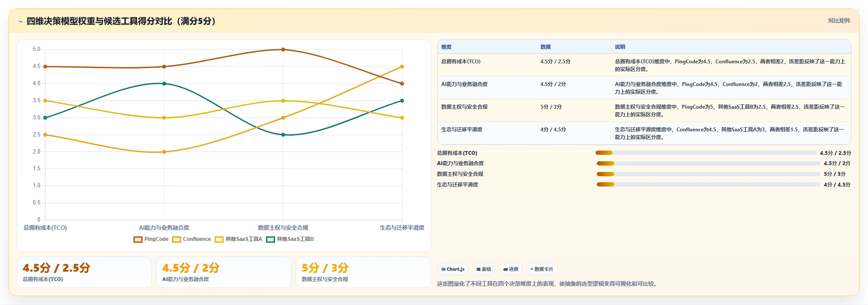Toggle Confluence series in chart legend
This screenshot has height=305, width=868.
click(192, 239)
